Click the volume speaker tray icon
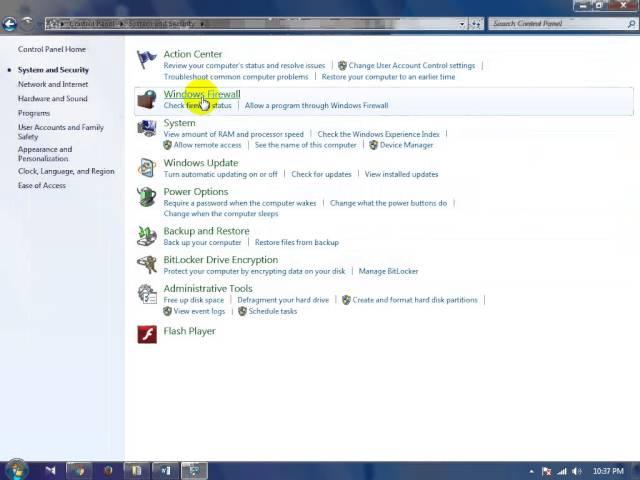640x480 pixels. pos(577,471)
